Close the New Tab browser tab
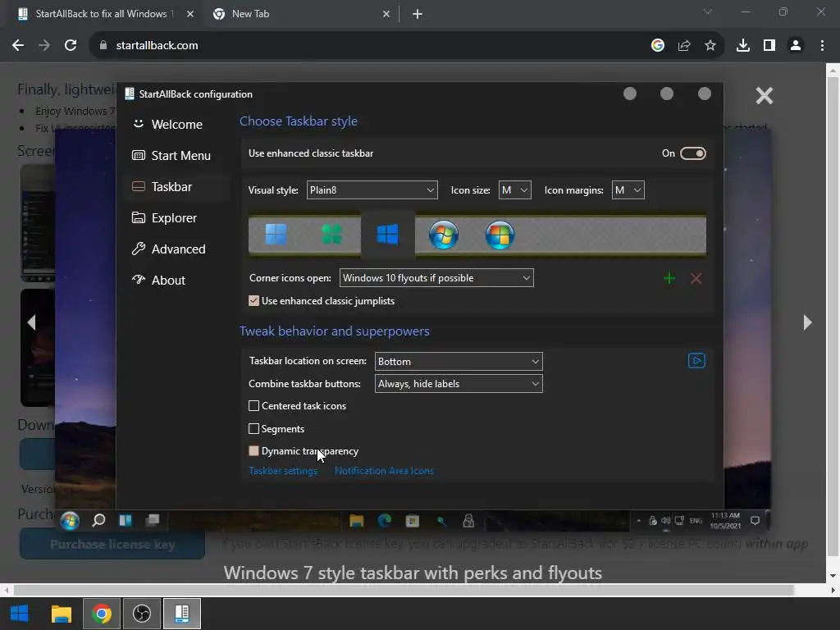 [x=386, y=14]
